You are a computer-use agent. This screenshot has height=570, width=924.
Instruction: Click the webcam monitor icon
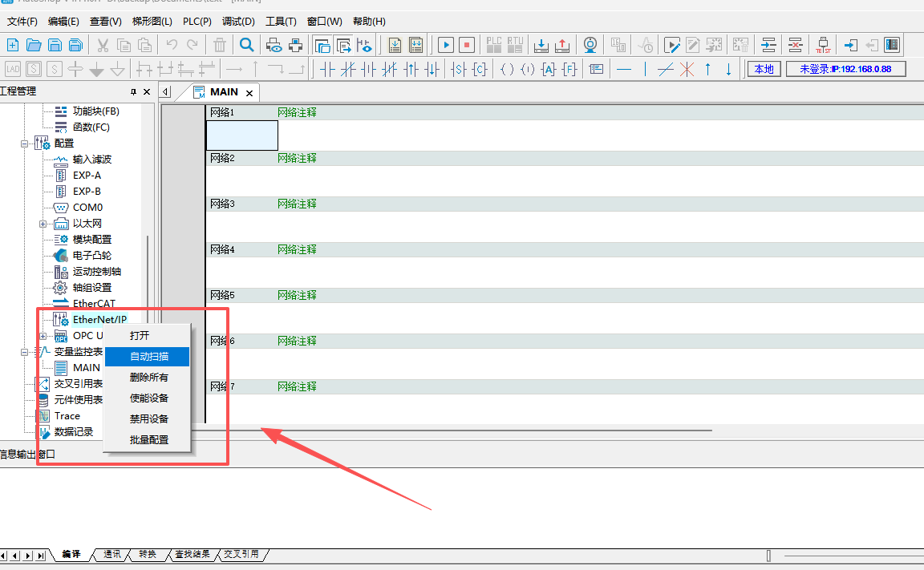click(x=590, y=45)
